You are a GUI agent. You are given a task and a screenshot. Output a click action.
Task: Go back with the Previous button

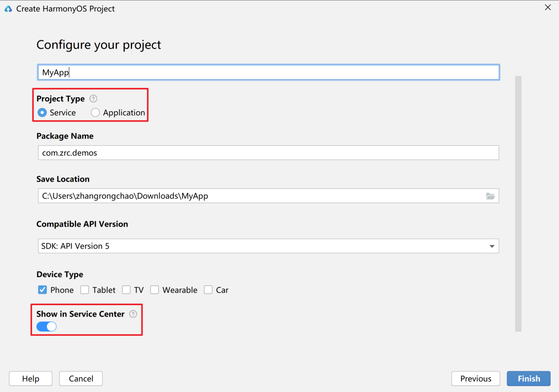tap(476, 379)
